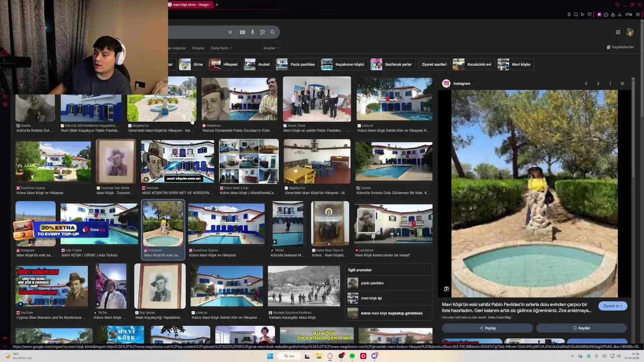This screenshot has width=644, height=362.
Task: Open the Google apps grid
Action: 618,32
